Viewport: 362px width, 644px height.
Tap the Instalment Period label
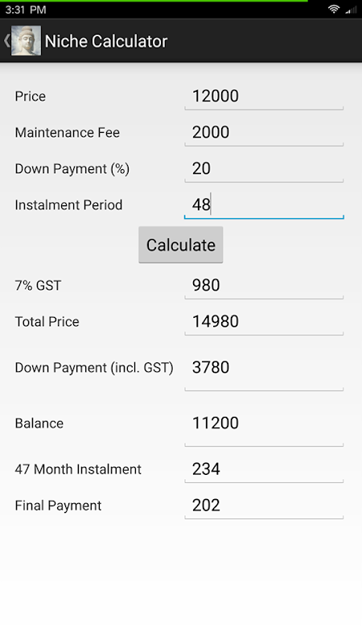(68, 204)
